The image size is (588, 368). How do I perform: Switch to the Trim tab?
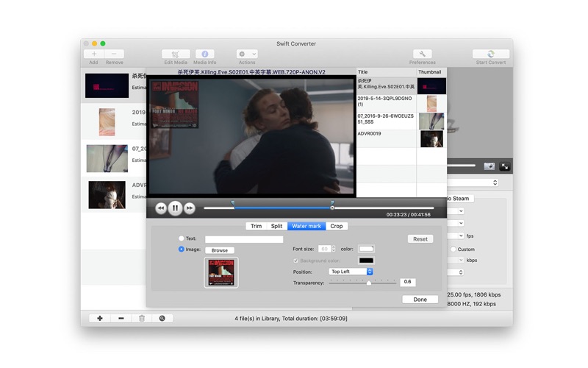(x=256, y=226)
